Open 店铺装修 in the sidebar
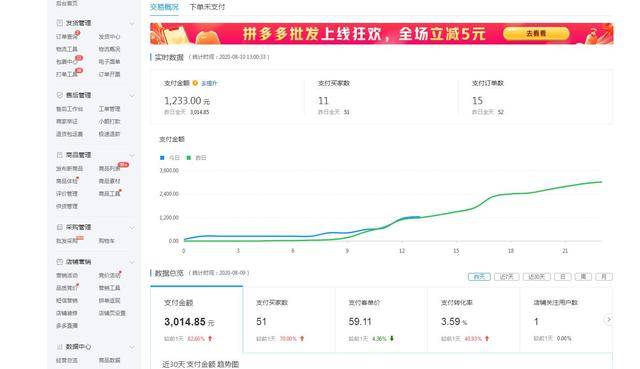640x369 pixels. (x=67, y=313)
